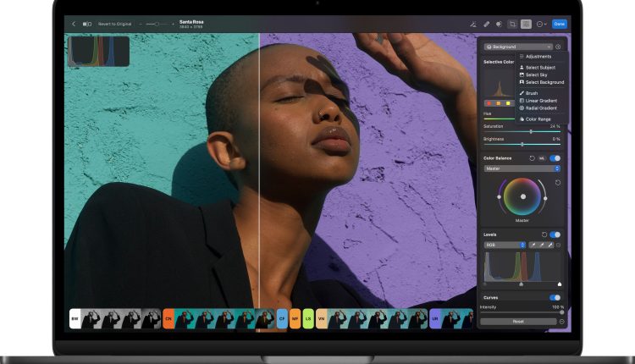The height and width of the screenshot is (364, 635).
Task: Select the orange Selective Color swatch
Action: 498,103
